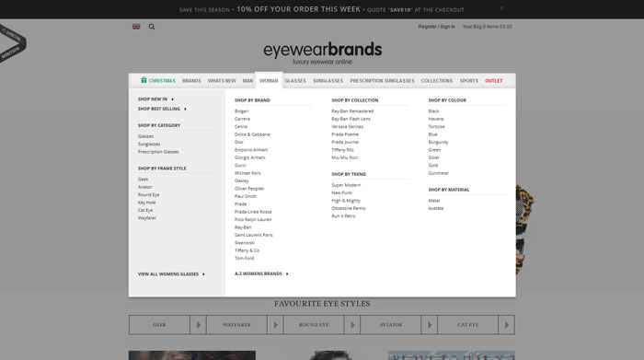This screenshot has height=360, width=644.
Task: Open the Brands menu tab
Action: 191,81
